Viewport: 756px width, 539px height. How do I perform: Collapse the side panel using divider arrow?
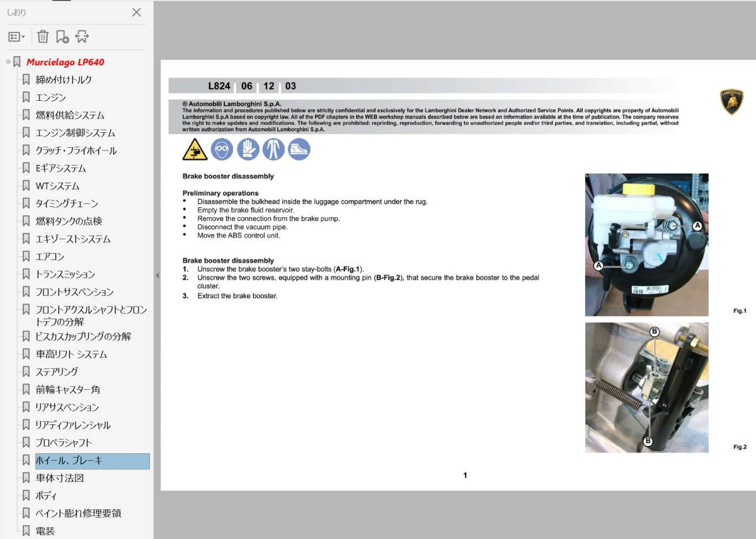pos(157,275)
